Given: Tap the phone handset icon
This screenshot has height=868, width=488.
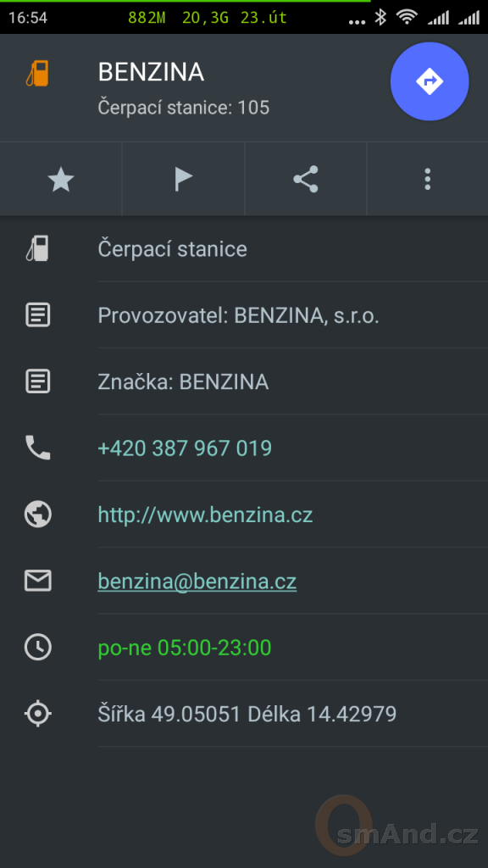Looking at the screenshot, I should click(37, 448).
